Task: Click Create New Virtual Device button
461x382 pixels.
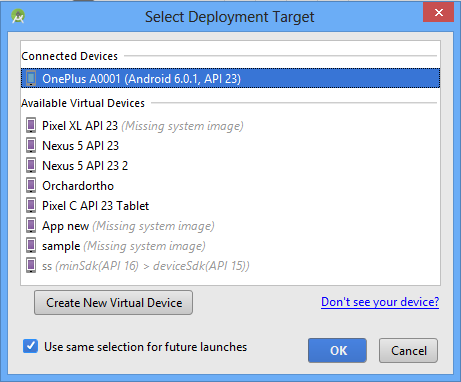Action: [113, 302]
